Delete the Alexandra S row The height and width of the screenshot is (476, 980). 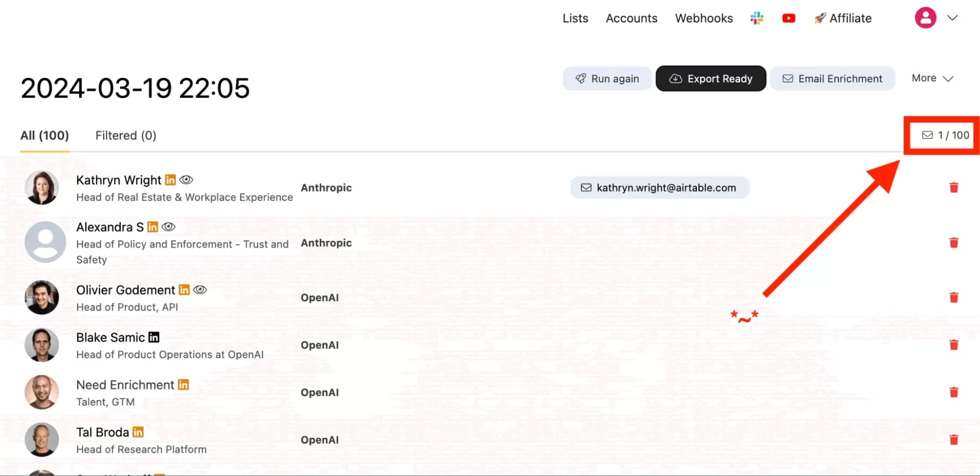click(x=954, y=242)
